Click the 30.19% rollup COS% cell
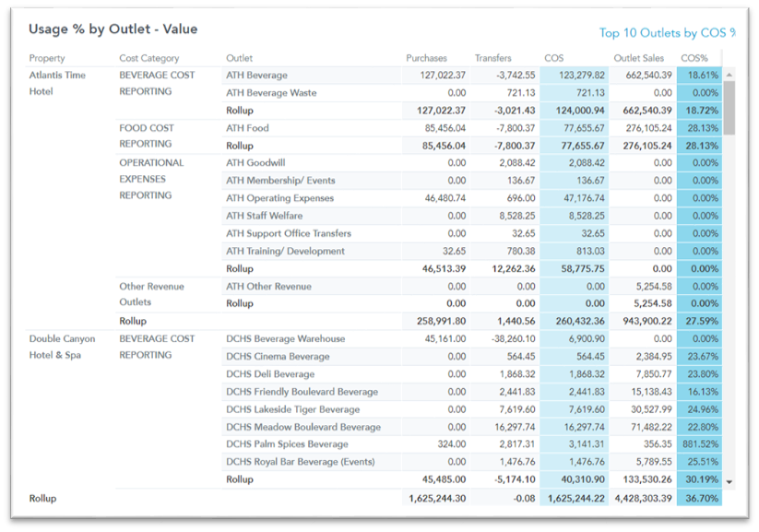759x532 pixels. pos(699,479)
